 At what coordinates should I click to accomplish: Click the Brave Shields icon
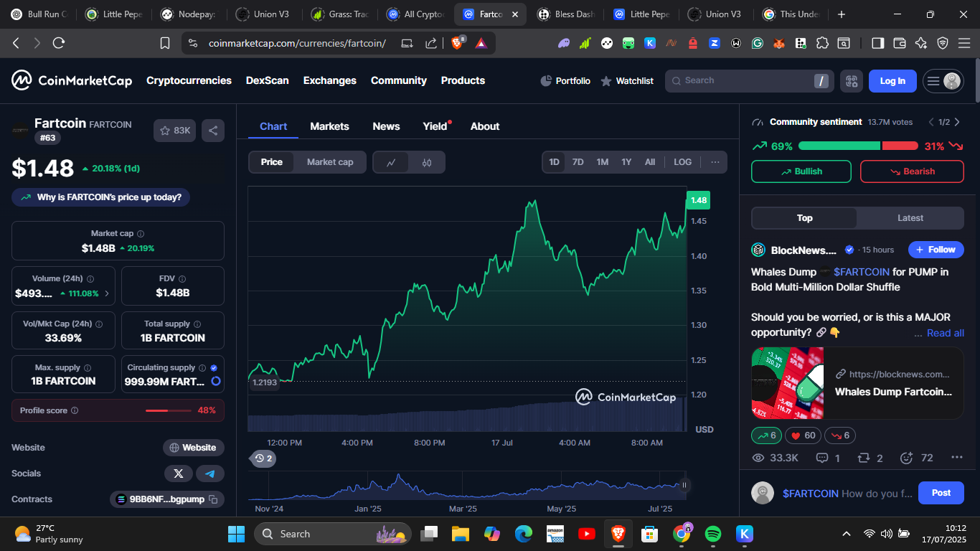[457, 43]
